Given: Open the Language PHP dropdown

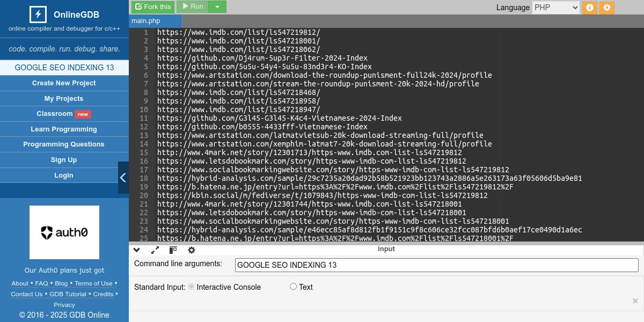Looking at the screenshot, I should [x=555, y=8].
